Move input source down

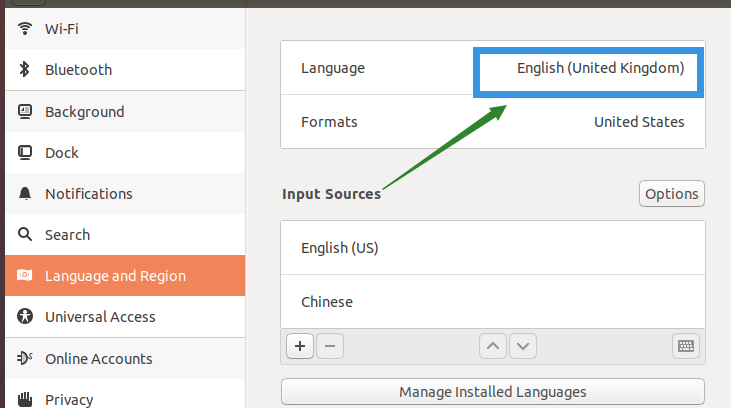tap(523, 346)
